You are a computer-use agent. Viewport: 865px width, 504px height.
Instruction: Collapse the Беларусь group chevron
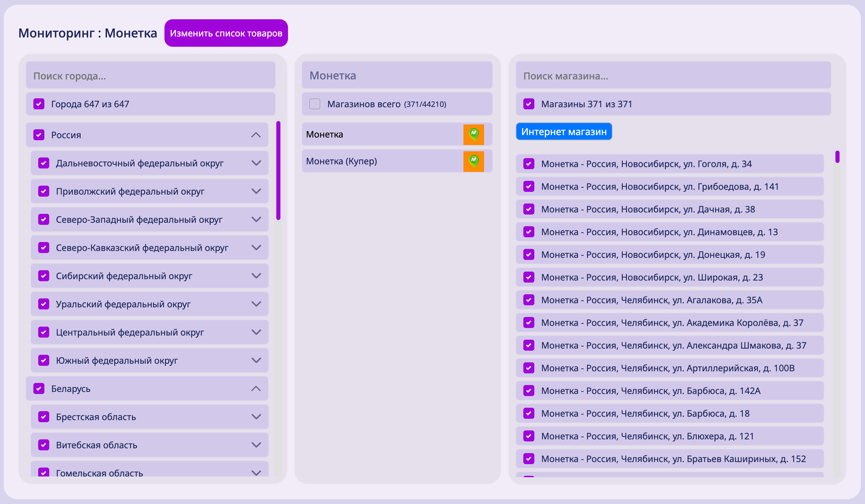(x=256, y=388)
